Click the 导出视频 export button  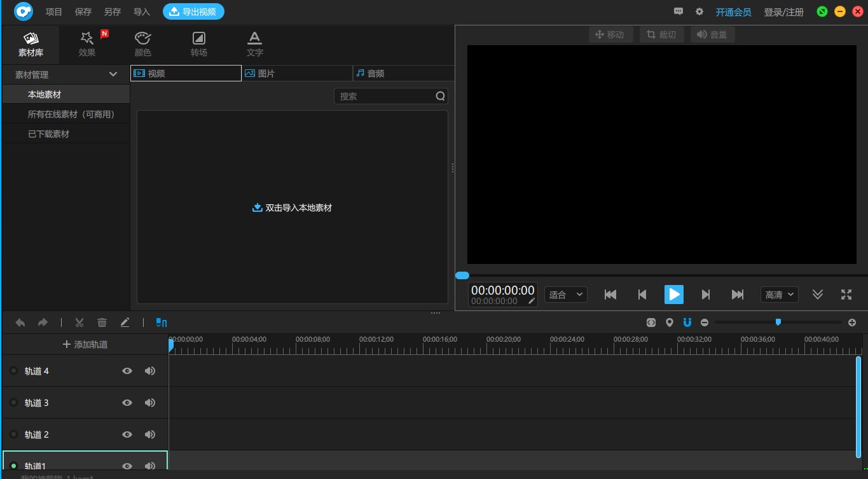click(193, 11)
